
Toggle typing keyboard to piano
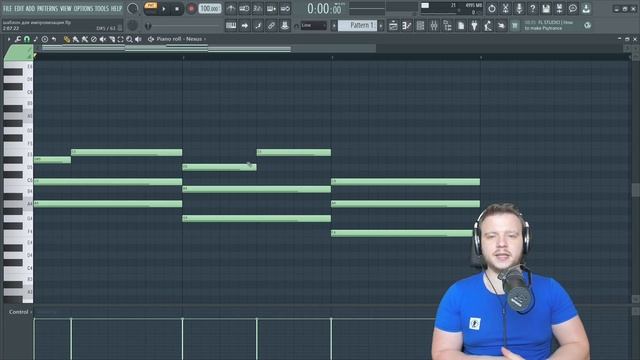231,26
